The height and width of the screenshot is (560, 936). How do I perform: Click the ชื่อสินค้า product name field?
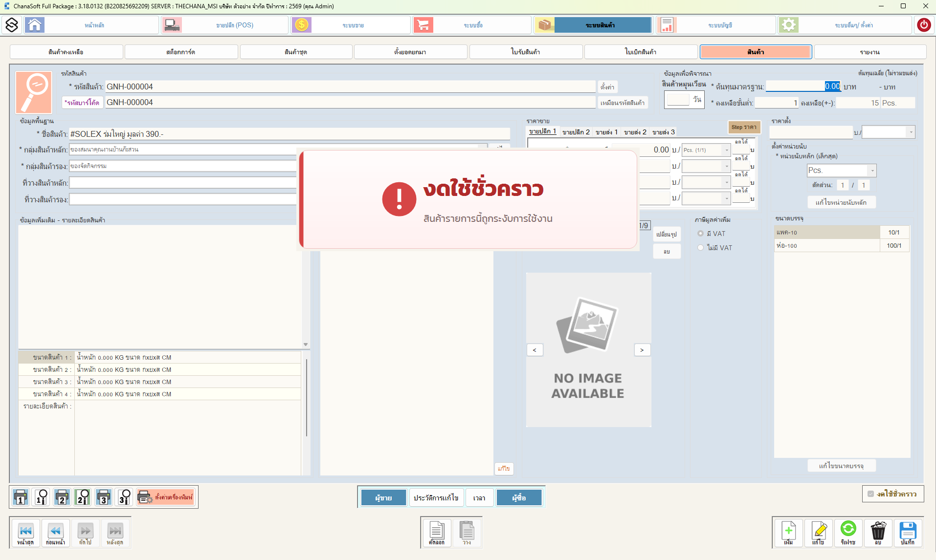tap(289, 134)
